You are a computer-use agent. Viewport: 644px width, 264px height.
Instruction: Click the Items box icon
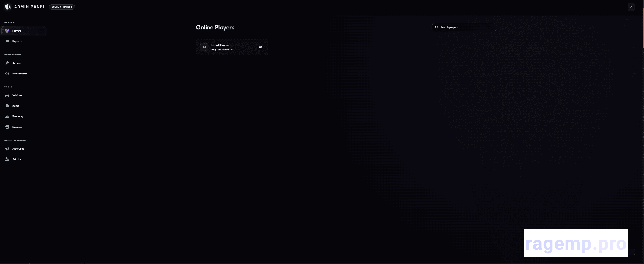pyautogui.click(x=7, y=106)
